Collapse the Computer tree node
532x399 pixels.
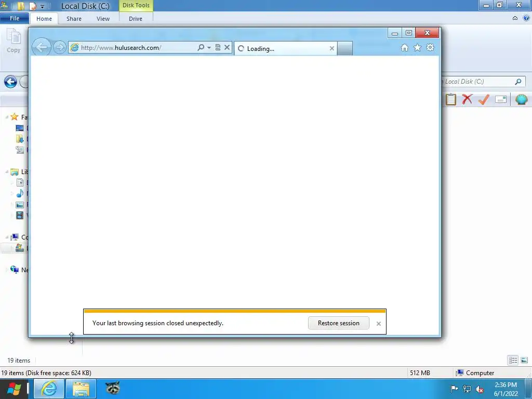coord(6,237)
